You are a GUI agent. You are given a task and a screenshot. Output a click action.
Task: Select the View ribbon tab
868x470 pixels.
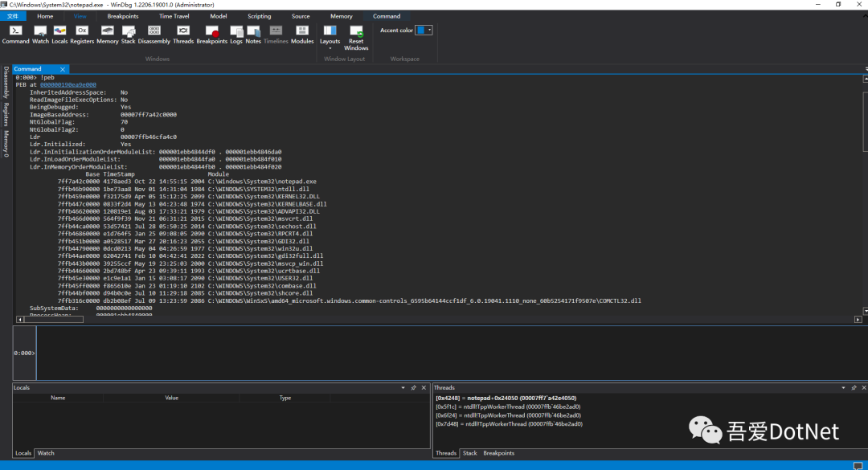point(80,16)
